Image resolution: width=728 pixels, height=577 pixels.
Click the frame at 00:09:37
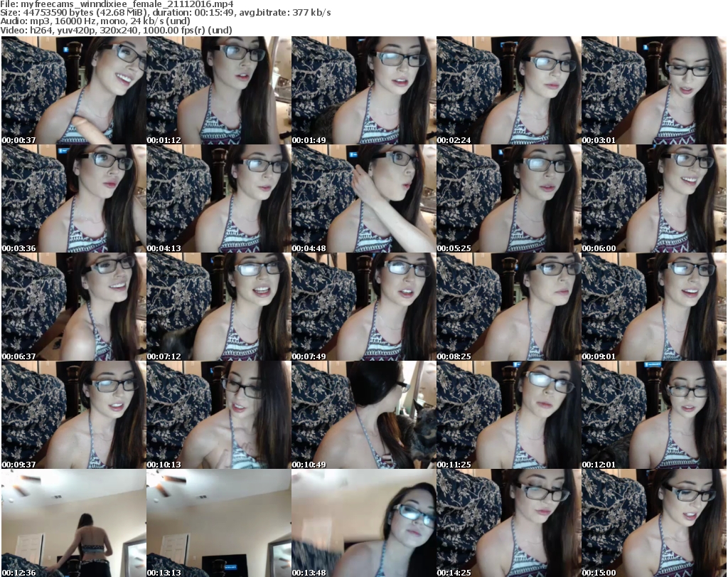pyautogui.click(x=74, y=414)
